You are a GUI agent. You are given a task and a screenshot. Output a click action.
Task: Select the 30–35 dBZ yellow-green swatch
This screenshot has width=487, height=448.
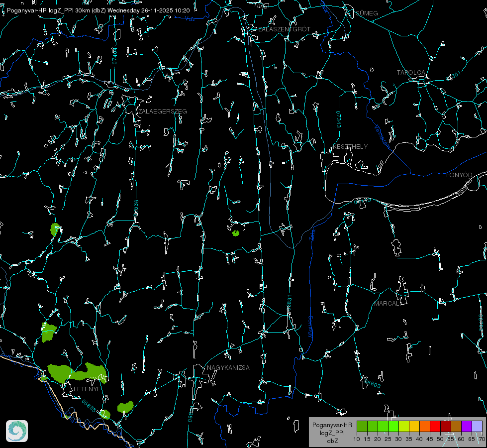tap(404, 426)
